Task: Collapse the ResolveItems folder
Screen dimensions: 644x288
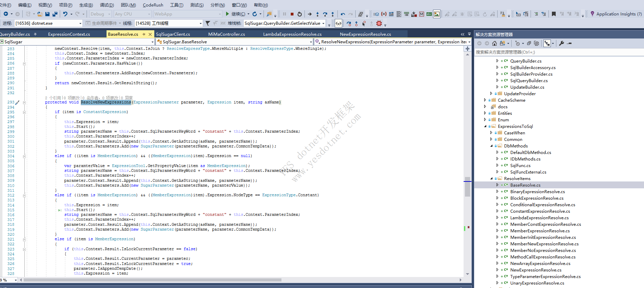Action: tap(491, 179)
